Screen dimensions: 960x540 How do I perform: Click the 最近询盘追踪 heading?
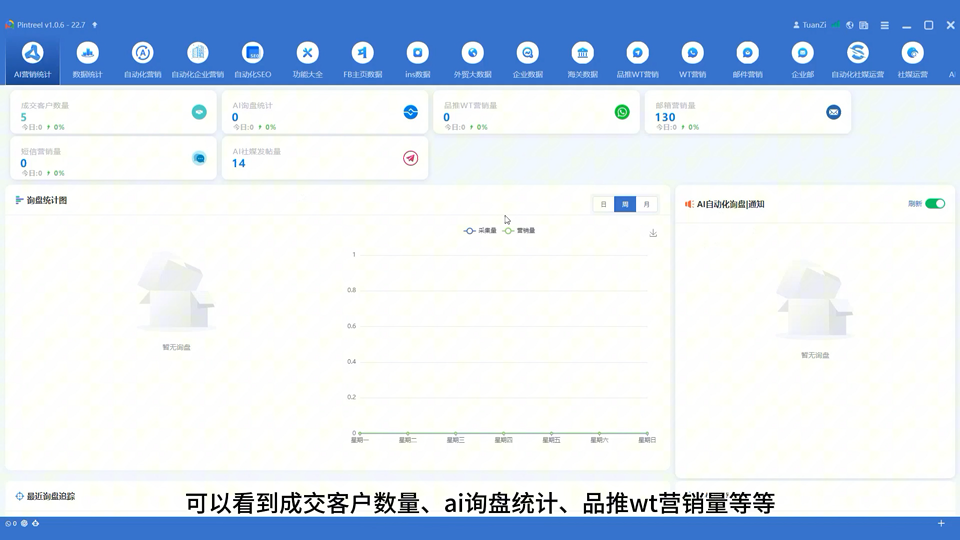point(50,497)
